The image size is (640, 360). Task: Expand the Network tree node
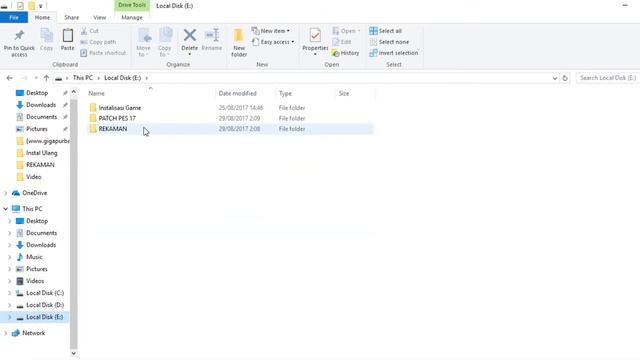point(6,333)
